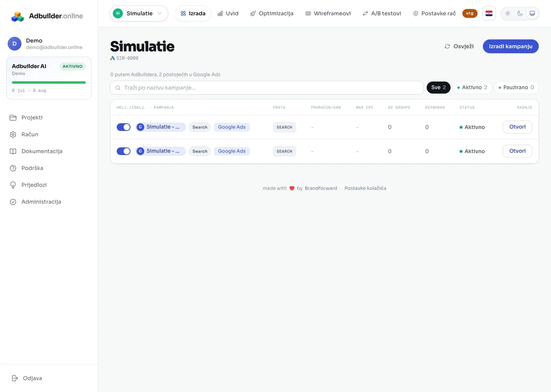
Task: Click the Wireframeovi layout icon
Action: [308, 13]
